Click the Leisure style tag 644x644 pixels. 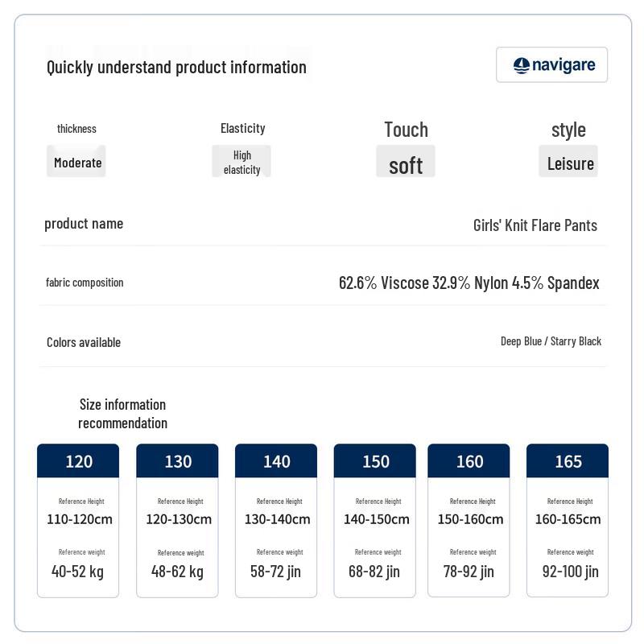[568, 162]
